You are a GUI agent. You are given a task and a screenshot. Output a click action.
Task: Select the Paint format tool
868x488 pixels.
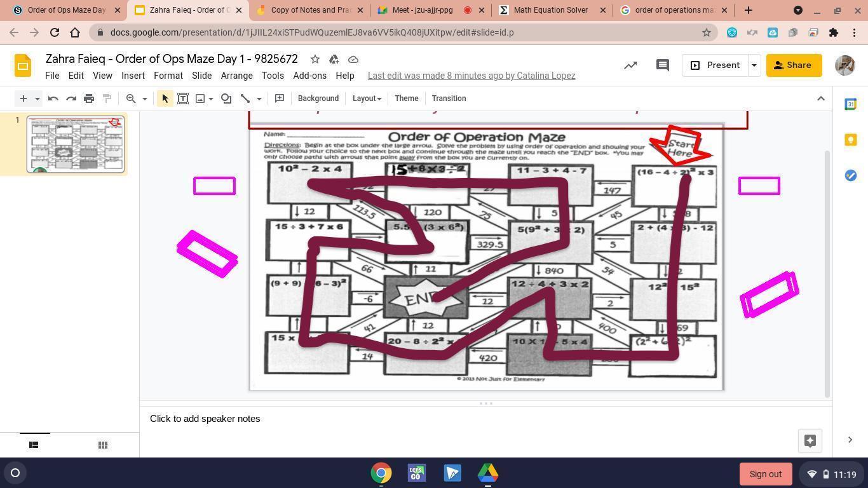pyautogui.click(x=107, y=98)
